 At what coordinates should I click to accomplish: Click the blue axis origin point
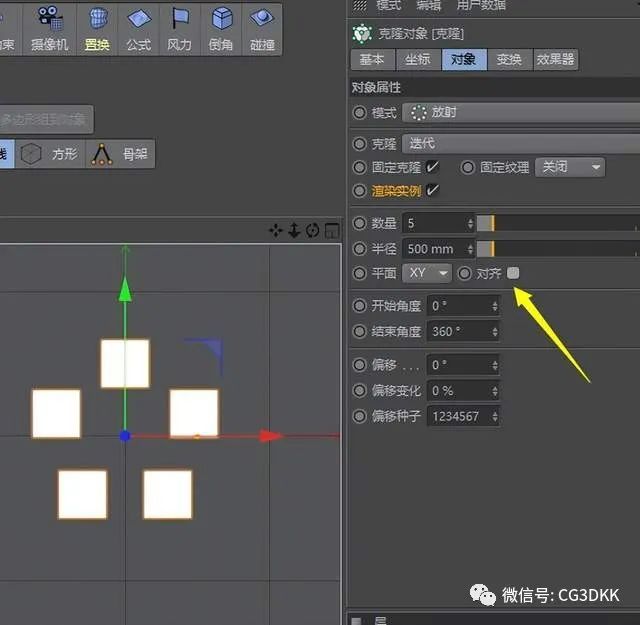click(125, 436)
